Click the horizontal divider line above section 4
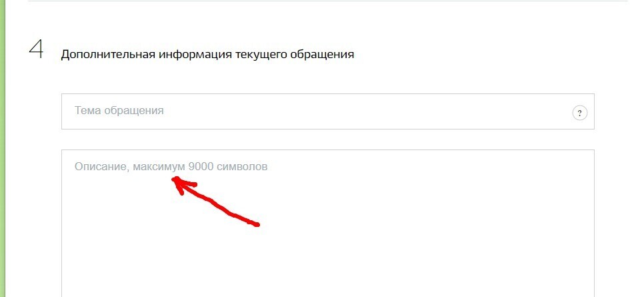Viewport: 644px width, 297px height. click(x=328, y=1)
